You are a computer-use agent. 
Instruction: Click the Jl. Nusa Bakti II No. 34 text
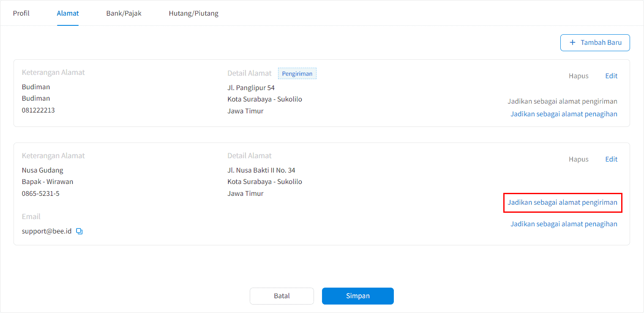pos(261,170)
